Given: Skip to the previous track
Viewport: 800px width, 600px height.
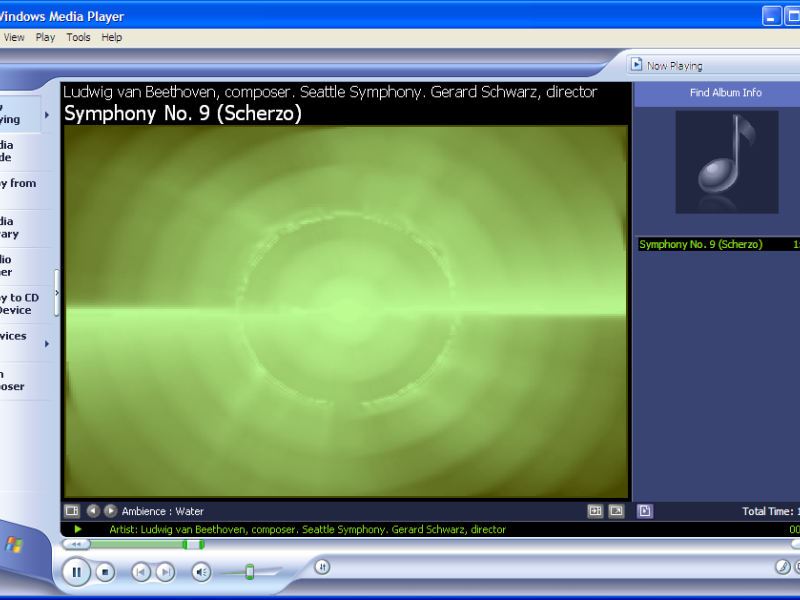Looking at the screenshot, I should 141,572.
